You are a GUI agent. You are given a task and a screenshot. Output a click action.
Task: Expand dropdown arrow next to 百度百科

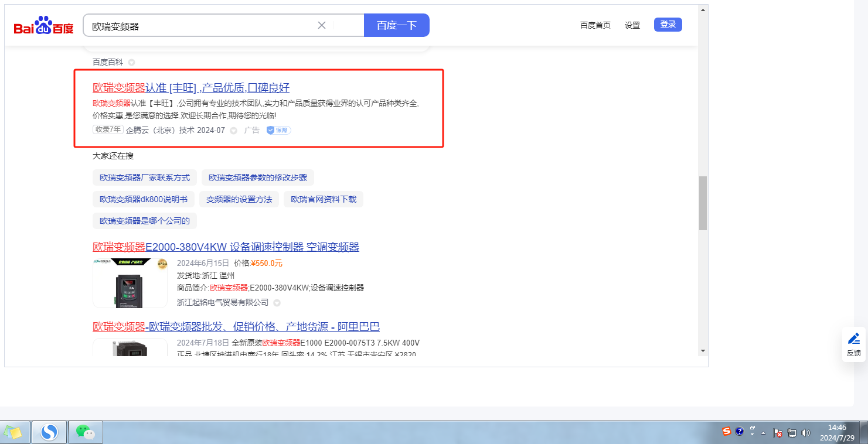point(132,62)
